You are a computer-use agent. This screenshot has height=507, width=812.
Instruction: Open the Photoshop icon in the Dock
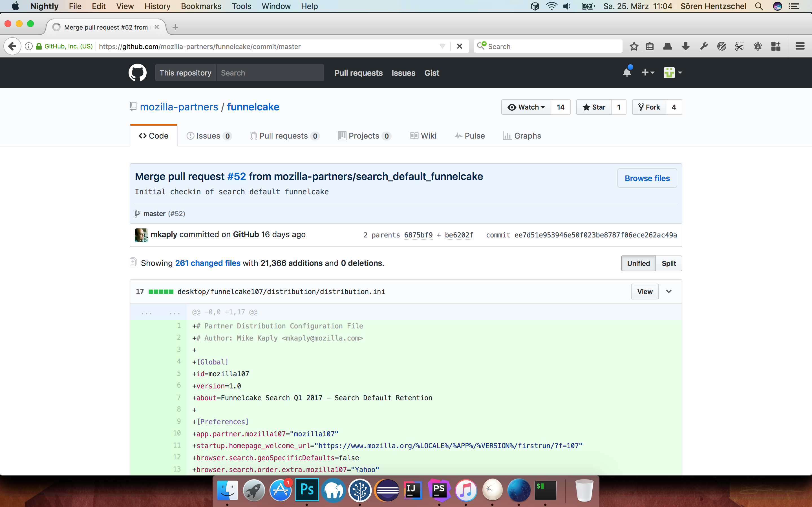click(307, 490)
